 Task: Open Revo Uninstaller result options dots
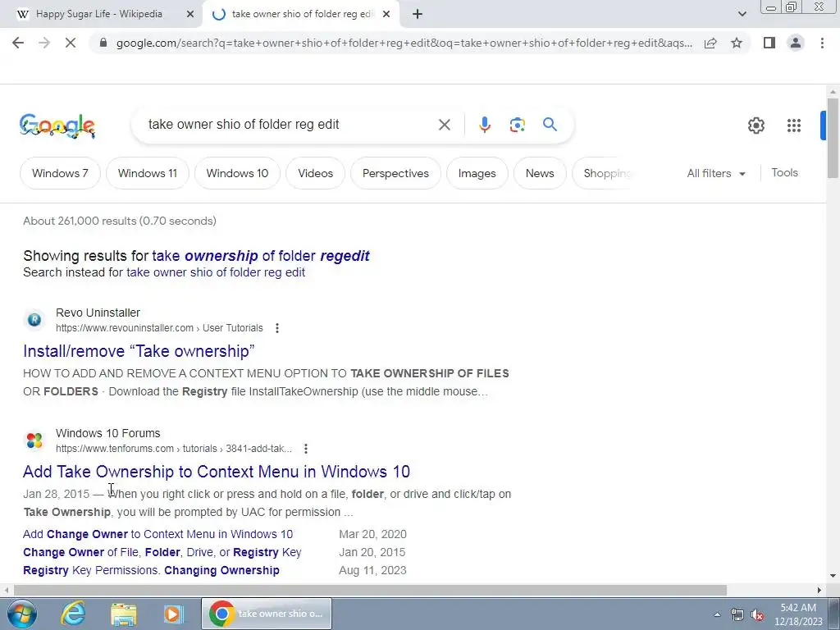click(x=277, y=328)
